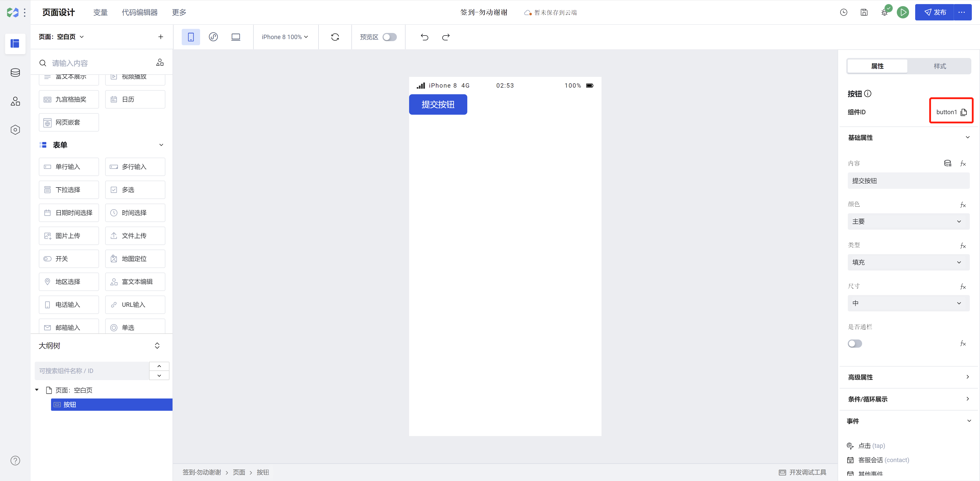The image size is (980, 481).
Task: Open the iPhone 8 100% device dropdown
Action: (x=285, y=37)
